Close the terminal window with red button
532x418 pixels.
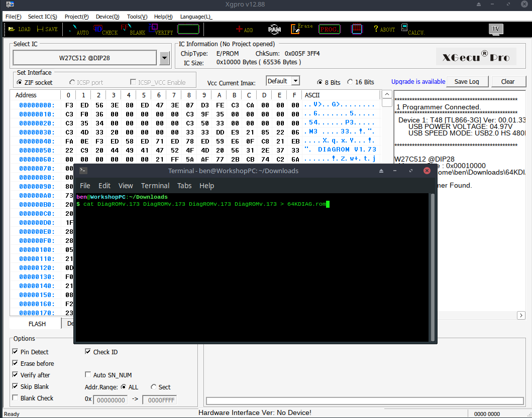(x=427, y=171)
